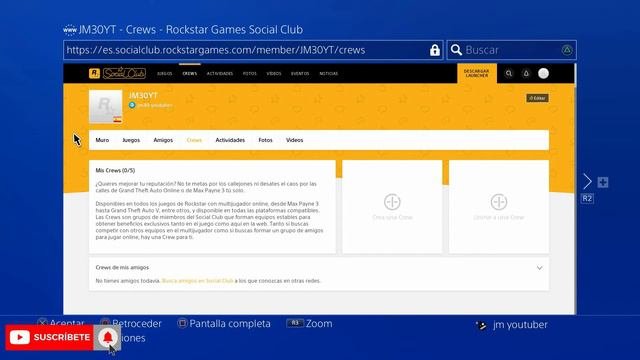Open the Fotos item in the top navigation

(x=249, y=74)
